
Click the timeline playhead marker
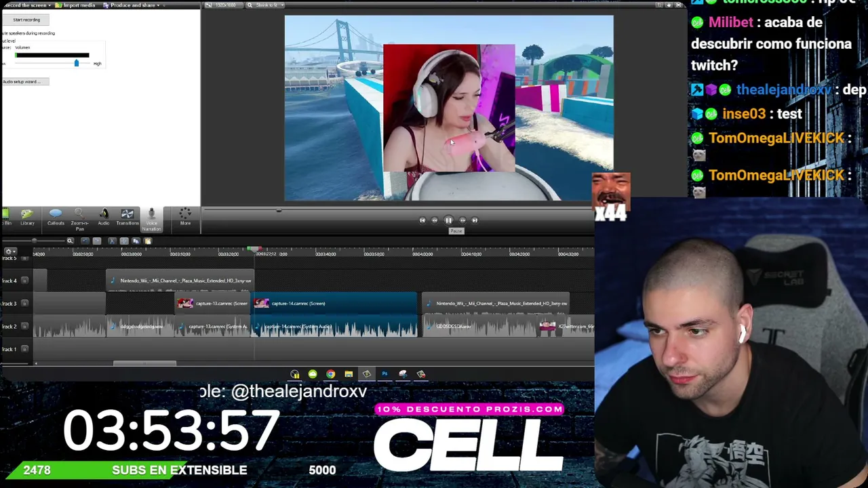(254, 250)
